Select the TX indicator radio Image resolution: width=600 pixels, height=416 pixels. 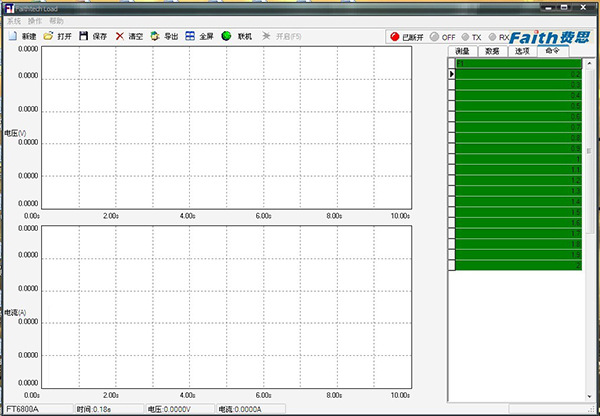tap(463, 37)
